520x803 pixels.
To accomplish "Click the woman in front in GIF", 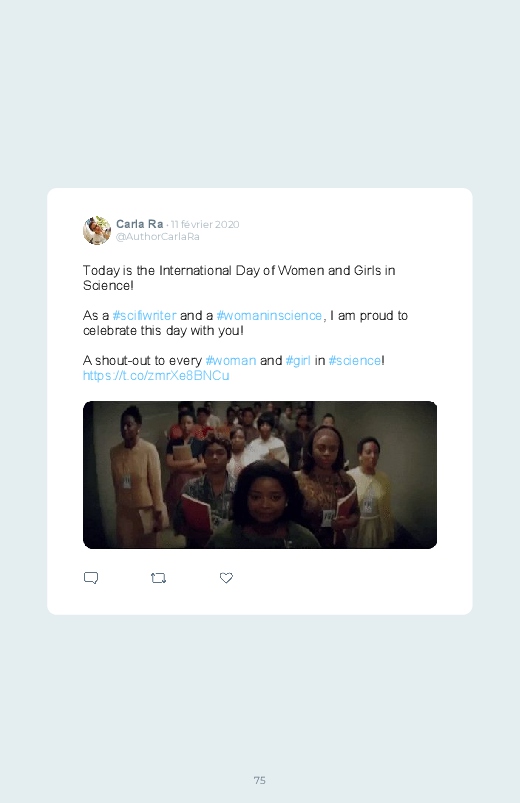I will (x=266, y=504).
